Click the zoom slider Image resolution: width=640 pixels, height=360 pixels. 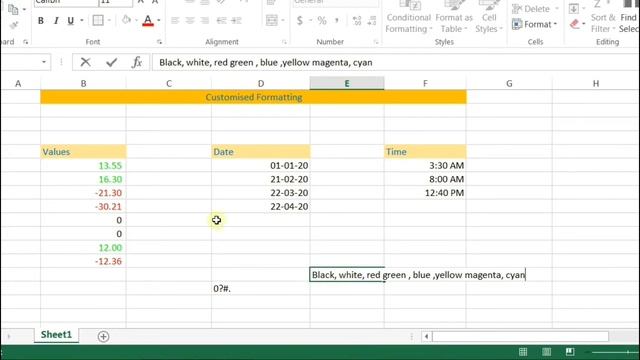(614, 352)
